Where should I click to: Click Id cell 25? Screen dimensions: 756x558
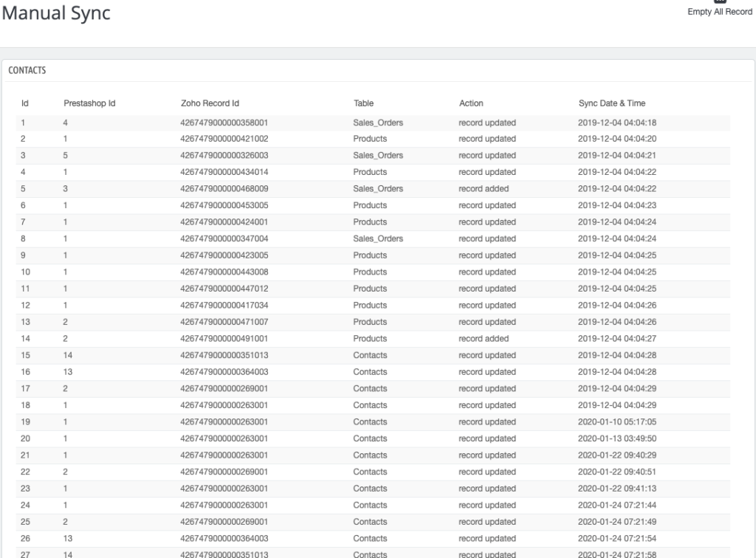tap(25, 522)
